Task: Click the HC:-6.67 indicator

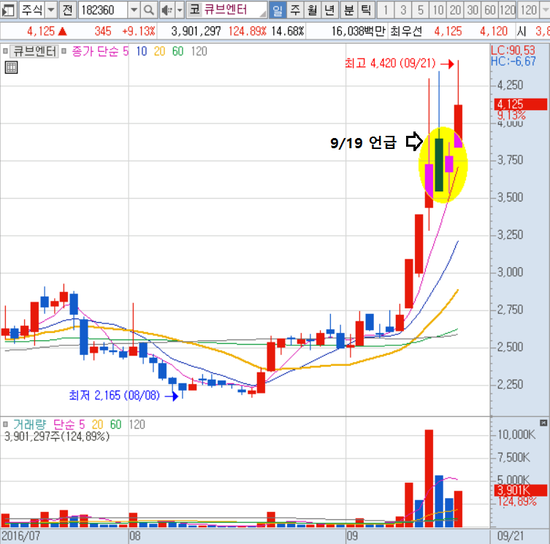Action: 513,61
